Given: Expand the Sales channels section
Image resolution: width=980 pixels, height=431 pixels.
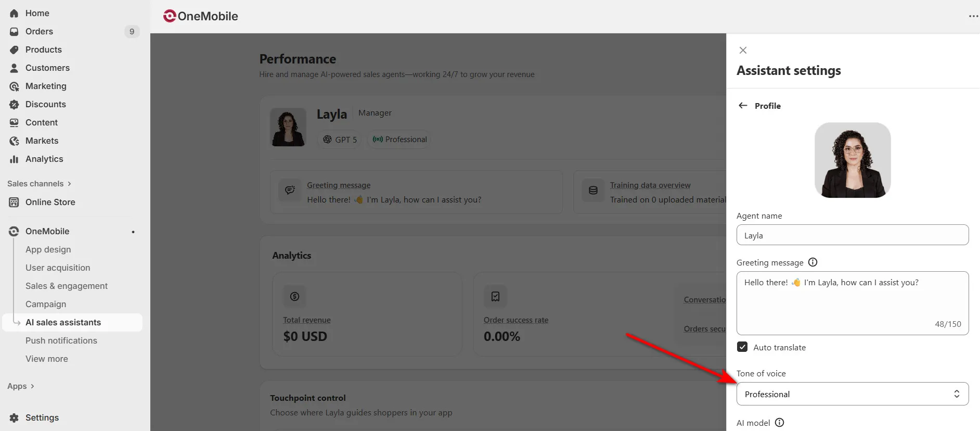Looking at the screenshot, I should tap(39, 184).
